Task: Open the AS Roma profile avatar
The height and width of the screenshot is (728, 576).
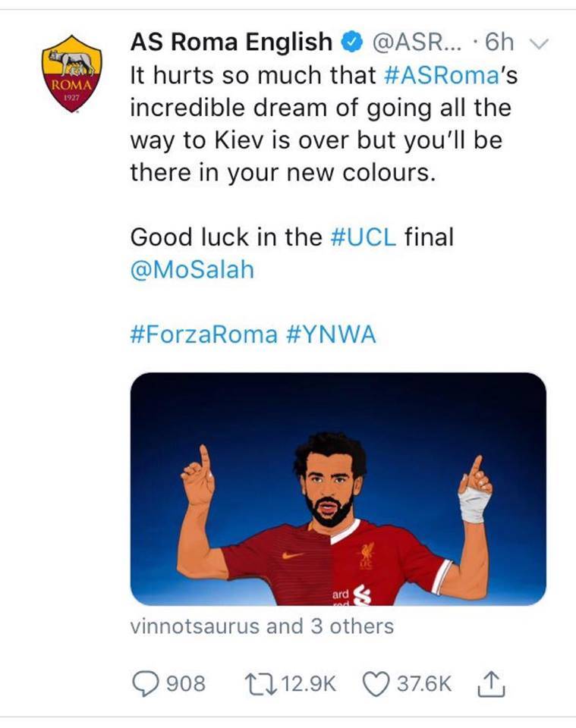Action: point(72,74)
